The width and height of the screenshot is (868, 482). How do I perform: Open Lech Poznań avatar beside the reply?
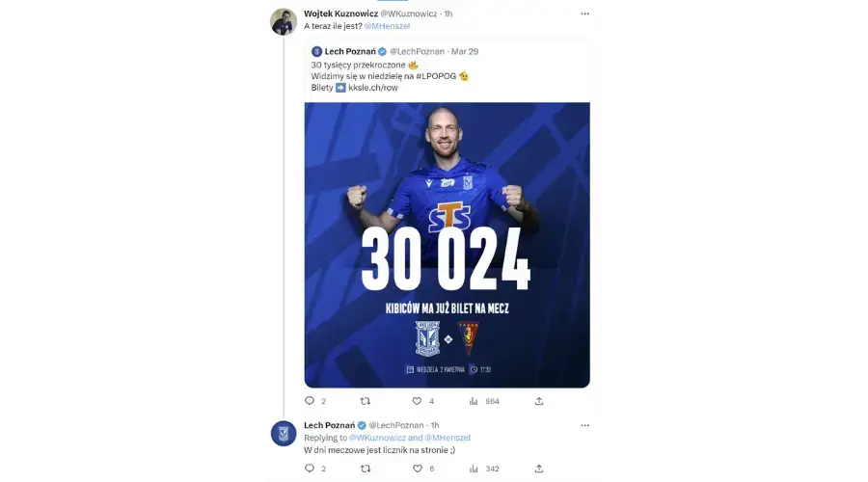284,433
